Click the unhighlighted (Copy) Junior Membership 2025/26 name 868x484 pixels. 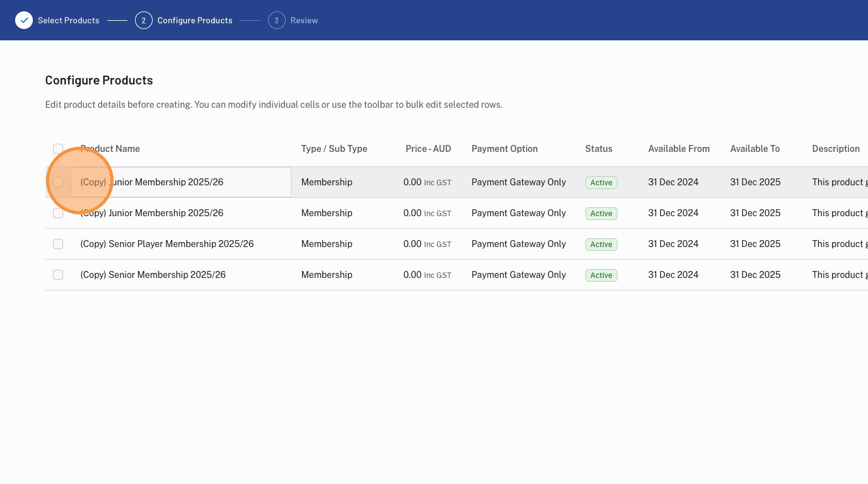point(152,213)
